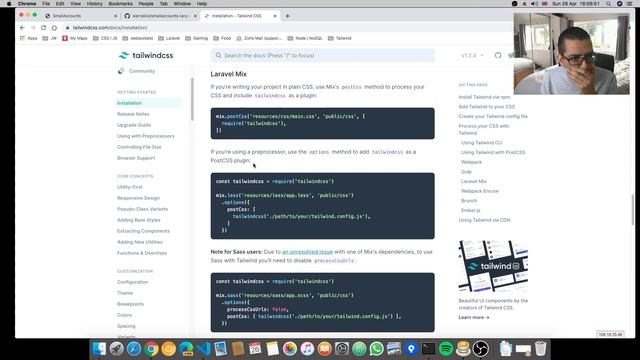Open the v1.3.4 version dropdown
The width and height of the screenshot is (640, 360).
click(472, 55)
